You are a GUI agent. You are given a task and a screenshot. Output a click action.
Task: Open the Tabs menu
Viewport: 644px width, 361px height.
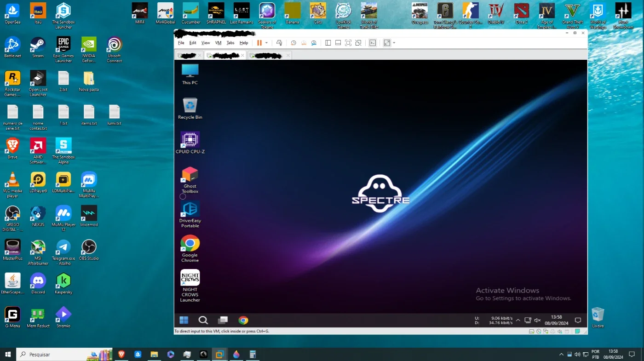[230, 43]
